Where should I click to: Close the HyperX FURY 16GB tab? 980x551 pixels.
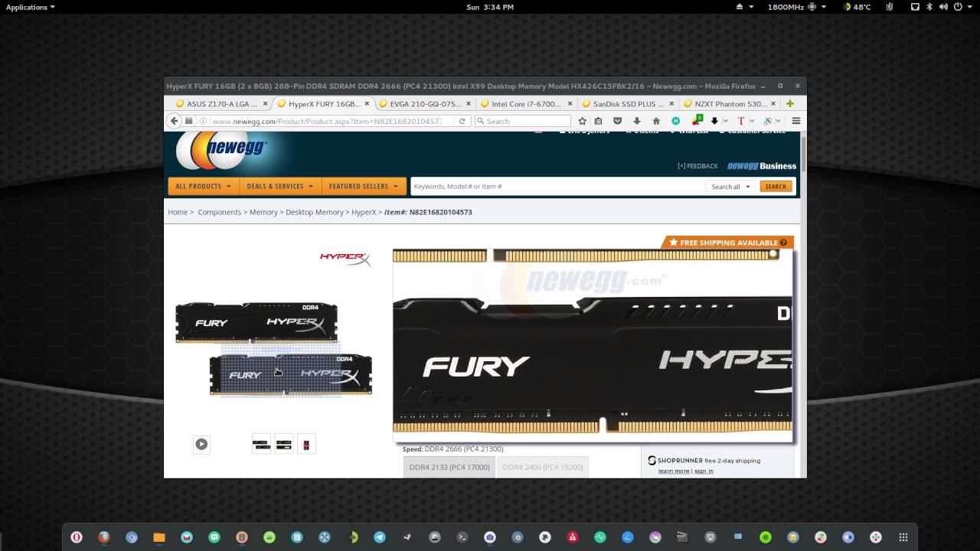367,103
